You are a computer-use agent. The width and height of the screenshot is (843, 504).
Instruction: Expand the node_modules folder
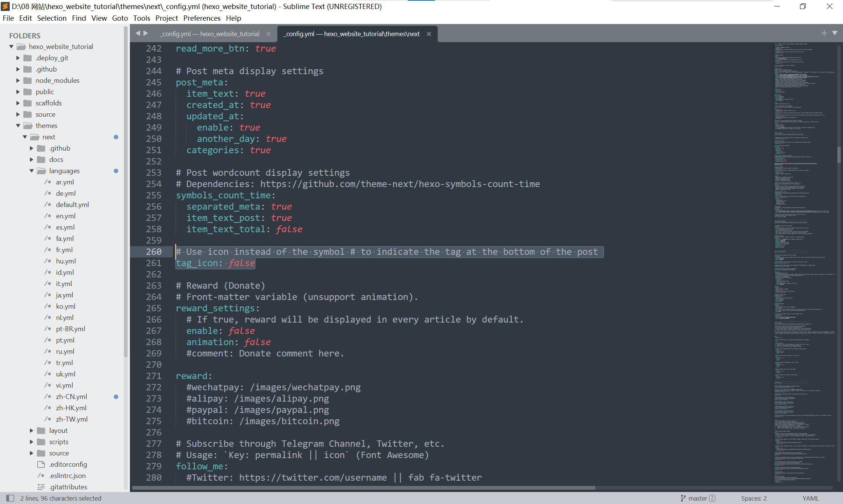(18, 81)
